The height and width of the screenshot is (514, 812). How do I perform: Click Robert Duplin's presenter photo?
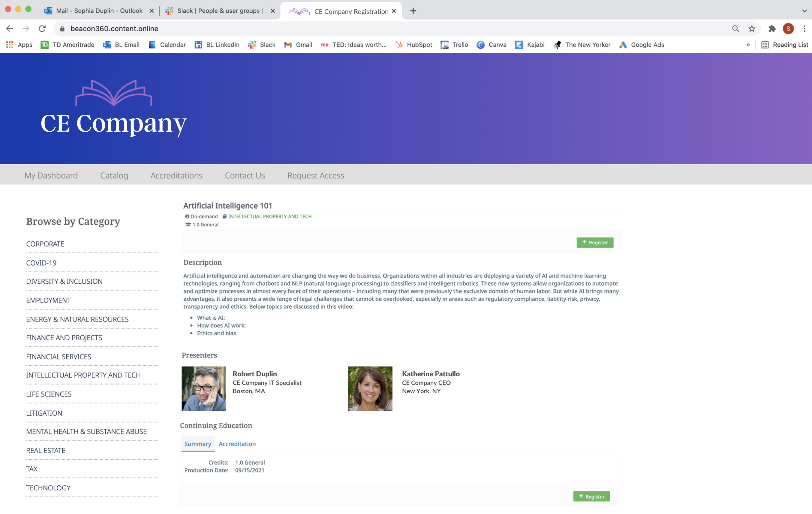(204, 389)
